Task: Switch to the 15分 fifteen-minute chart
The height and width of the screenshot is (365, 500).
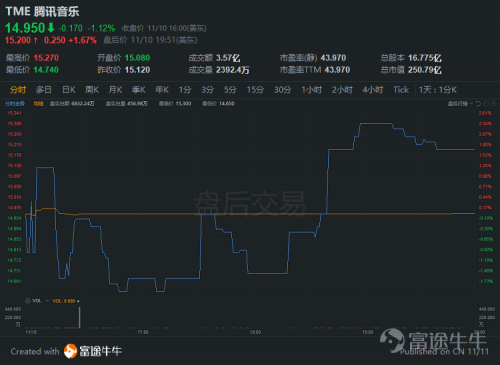Action: pos(255,90)
